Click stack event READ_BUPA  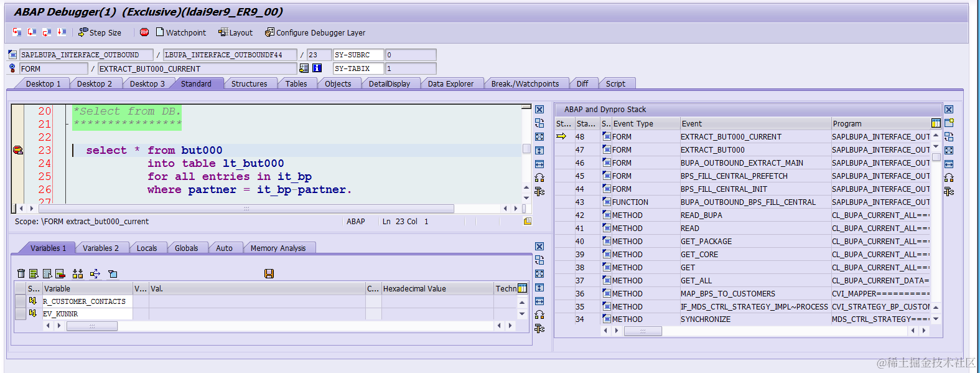[x=701, y=215]
